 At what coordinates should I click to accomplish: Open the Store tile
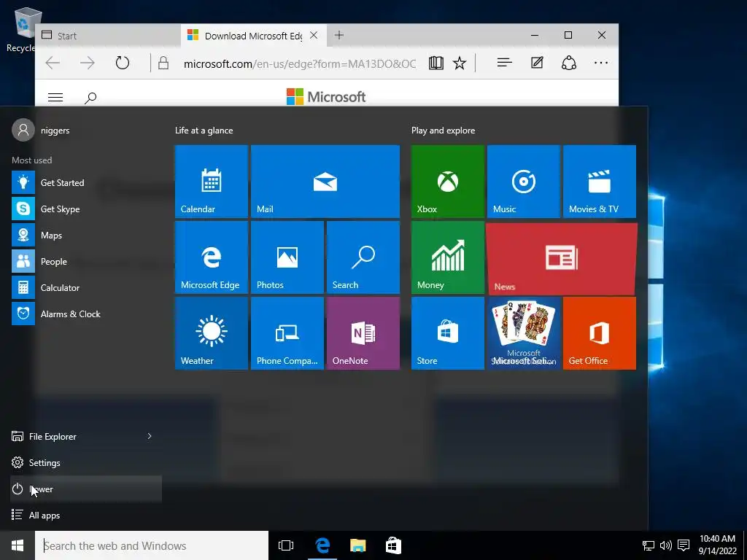click(x=448, y=332)
